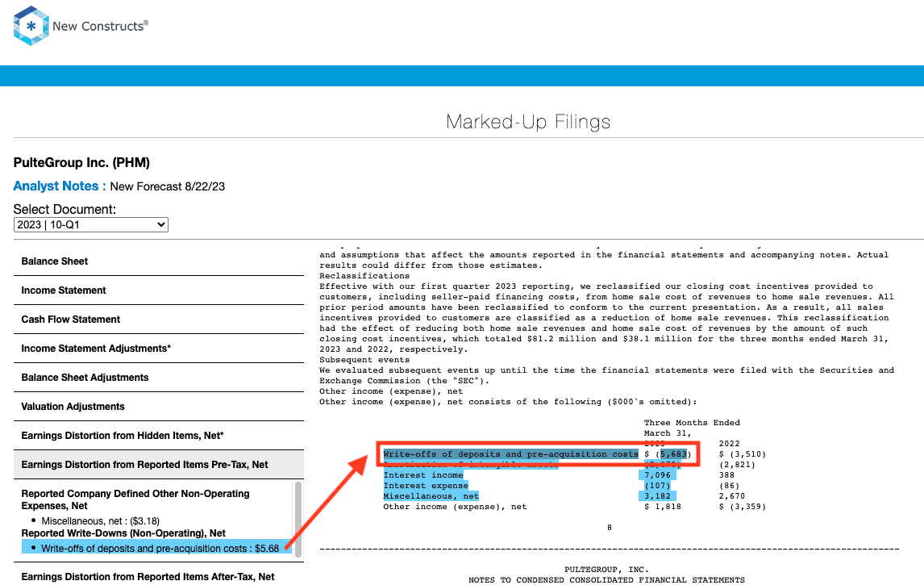This screenshot has width=924, height=585.
Task: Click the PulteGroup Inc. (PHM) company heading
Action: tap(81, 163)
